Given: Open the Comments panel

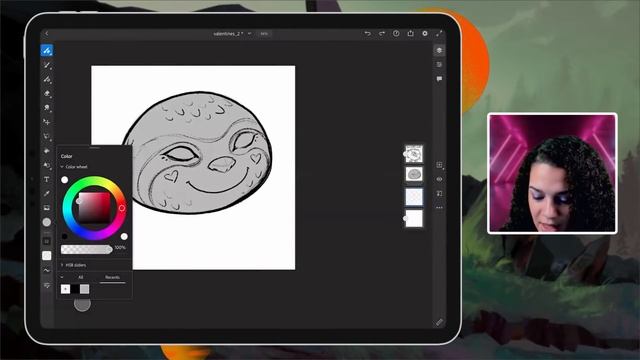Looking at the screenshot, I should coord(439,79).
